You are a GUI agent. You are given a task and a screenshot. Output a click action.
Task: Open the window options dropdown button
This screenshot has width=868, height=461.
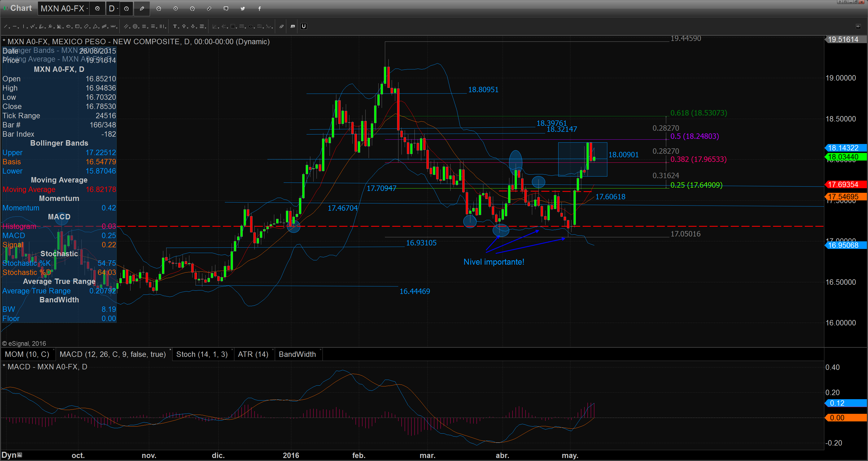tap(845, 2)
